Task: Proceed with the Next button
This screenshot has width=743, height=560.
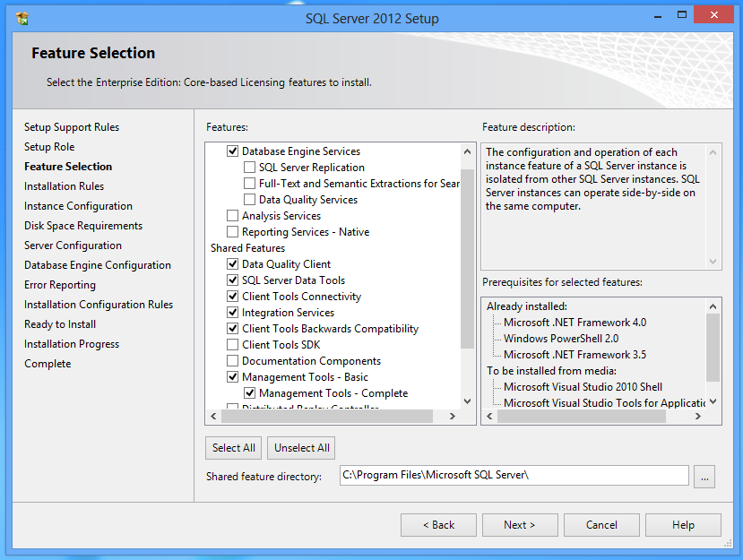Action: click(x=520, y=525)
